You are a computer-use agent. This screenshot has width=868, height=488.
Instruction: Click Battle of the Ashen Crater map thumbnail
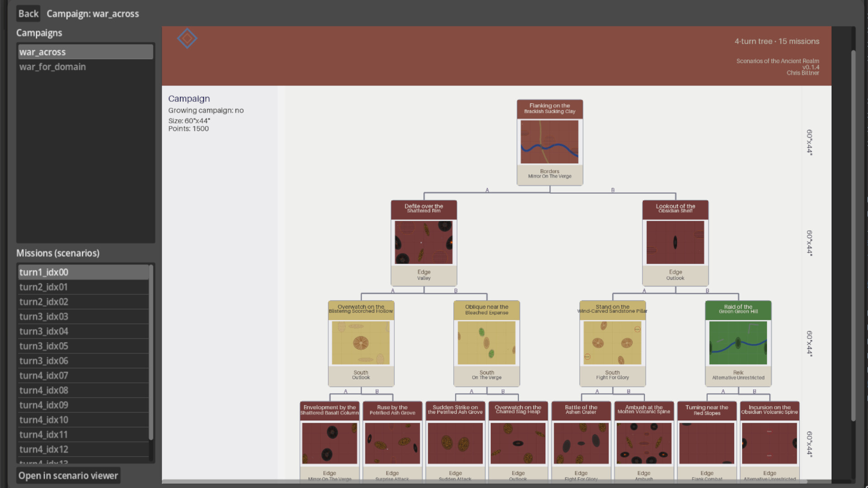[x=581, y=443]
